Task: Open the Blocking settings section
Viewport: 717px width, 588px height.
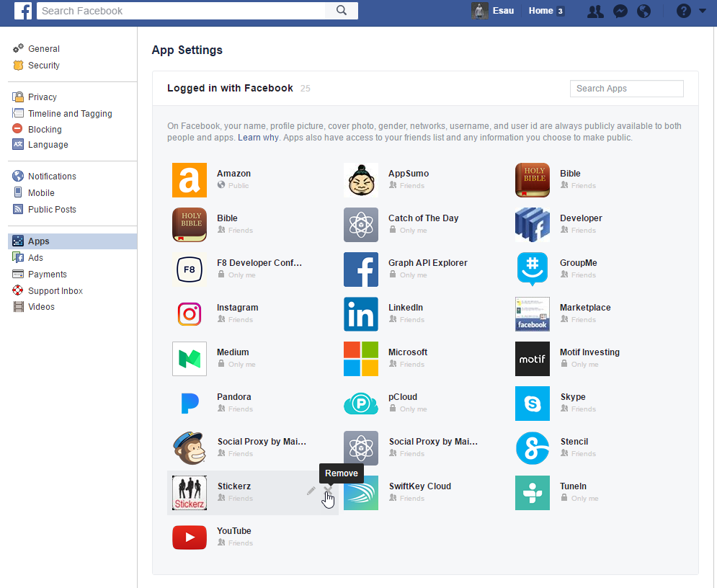Action: (x=43, y=129)
